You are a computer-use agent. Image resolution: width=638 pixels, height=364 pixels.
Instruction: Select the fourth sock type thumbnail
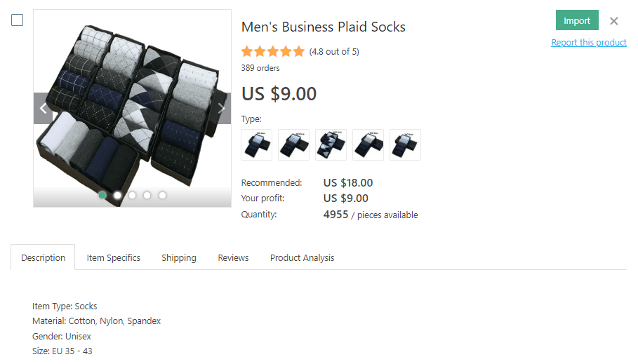pos(368,144)
